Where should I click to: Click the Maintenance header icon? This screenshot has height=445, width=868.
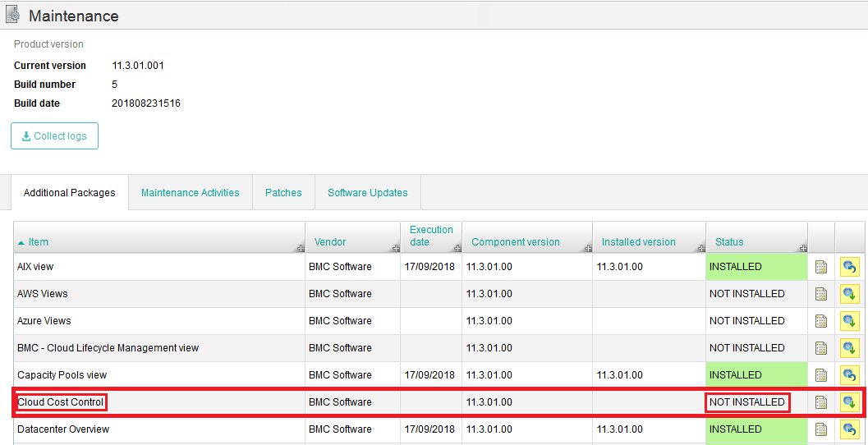[x=13, y=15]
